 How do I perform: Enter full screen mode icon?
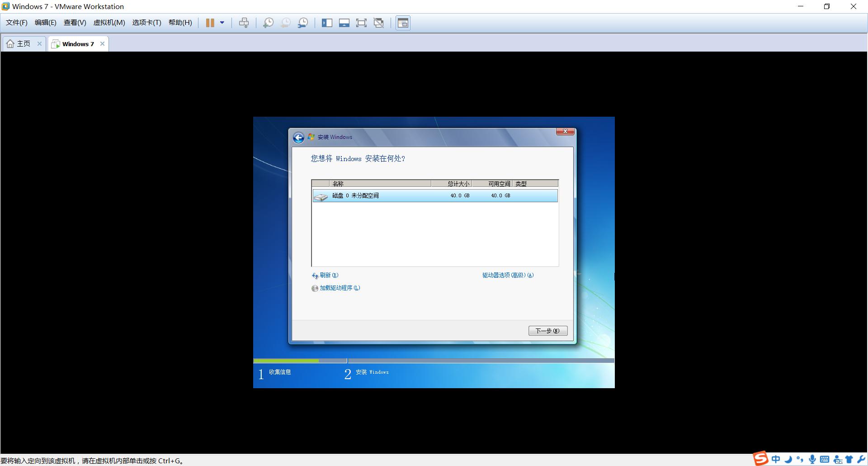(361, 23)
